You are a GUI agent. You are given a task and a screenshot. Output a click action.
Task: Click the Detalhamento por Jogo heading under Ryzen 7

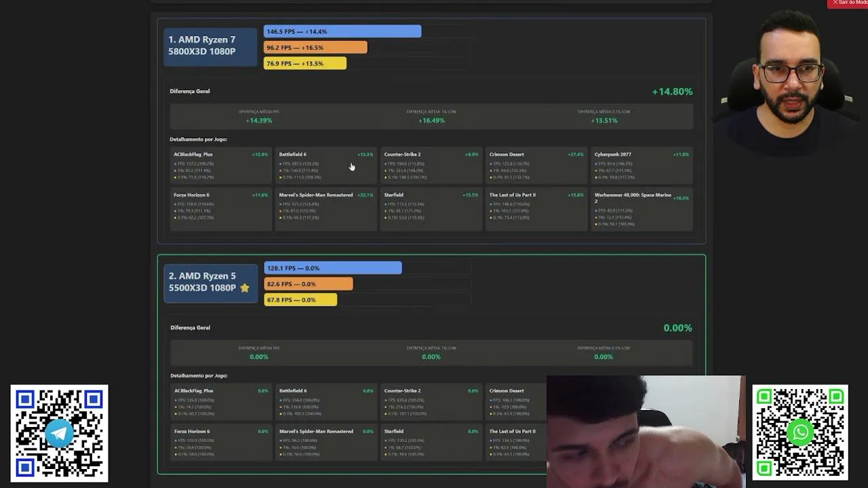tap(199, 140)
